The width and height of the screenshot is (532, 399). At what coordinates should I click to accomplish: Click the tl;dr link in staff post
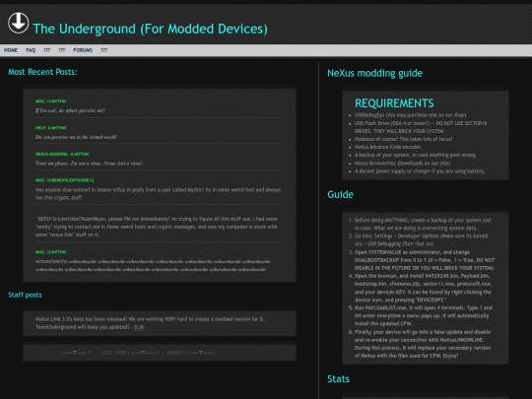pyautogui.click(x=139, y=327)
